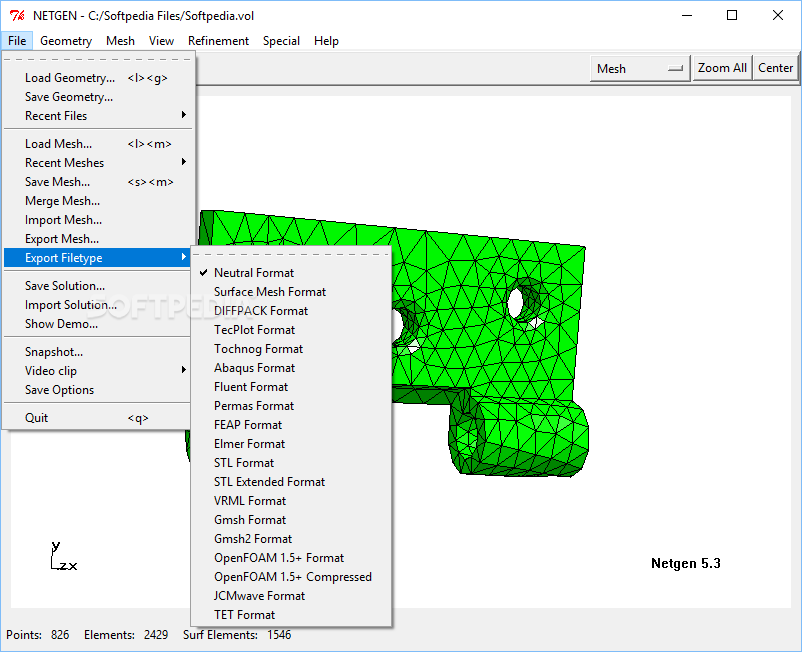Minimize the NETGEN window

point(687,15)
